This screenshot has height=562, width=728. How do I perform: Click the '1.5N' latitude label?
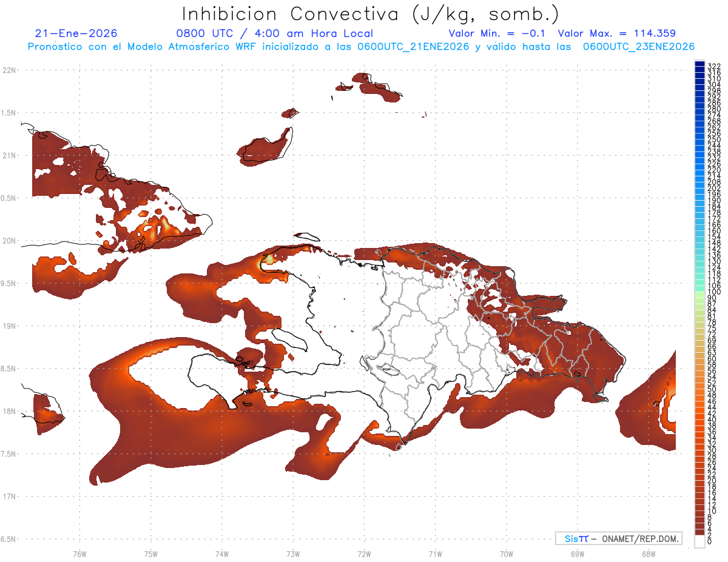[9, 113]
